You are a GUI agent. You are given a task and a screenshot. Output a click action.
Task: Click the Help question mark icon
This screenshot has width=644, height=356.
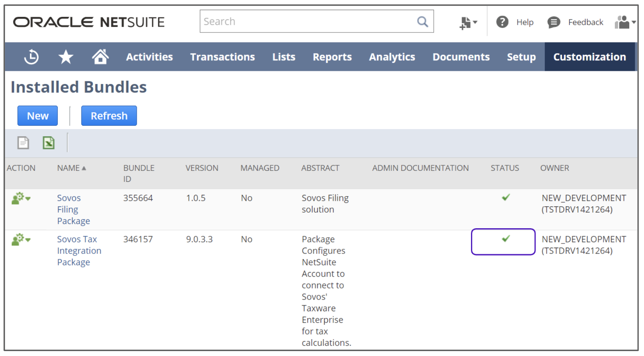[x=502, y=22]
